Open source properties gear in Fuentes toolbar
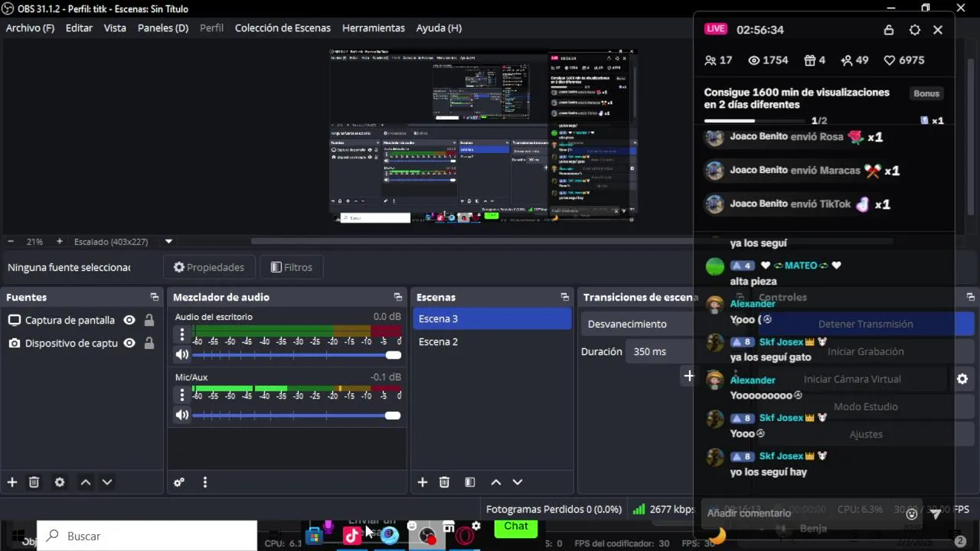 pyautogui.click(x=60, y=482)
